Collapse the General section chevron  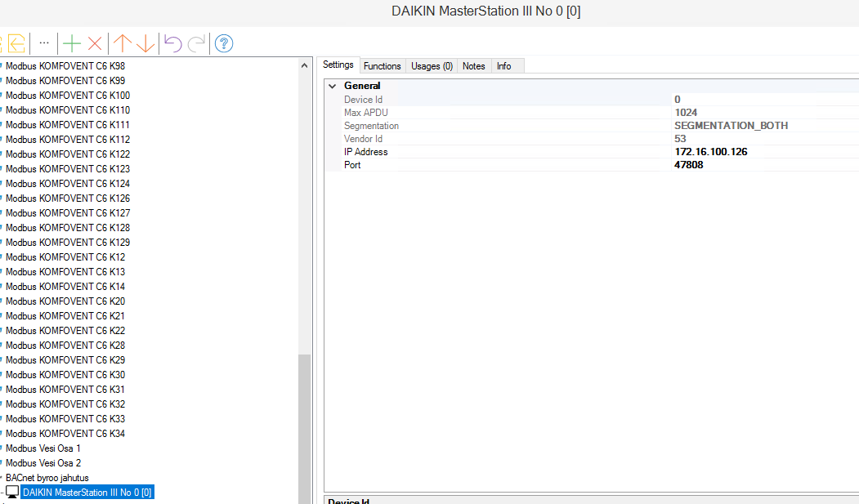333,86
